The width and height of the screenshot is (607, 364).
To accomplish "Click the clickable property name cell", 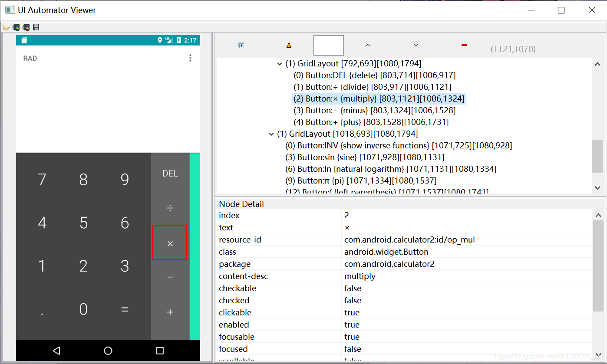I will coord(279,312).
